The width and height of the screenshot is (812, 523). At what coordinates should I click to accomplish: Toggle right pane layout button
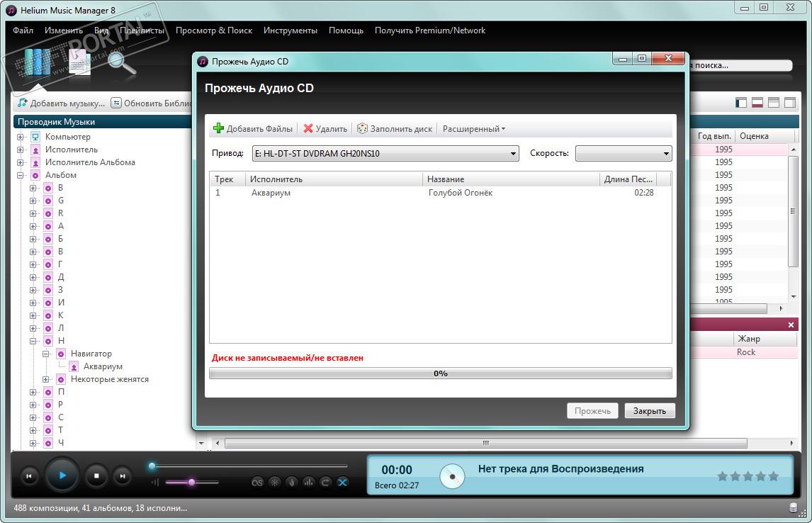[790, 103]
